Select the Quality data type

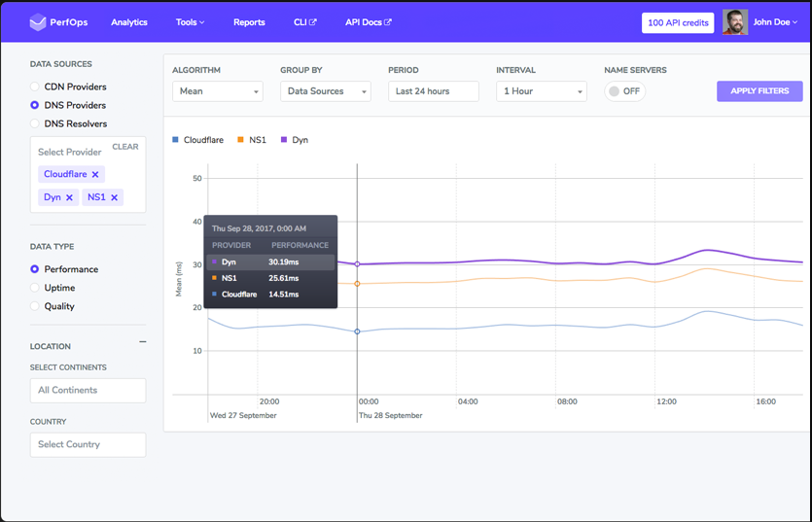point(35,306)
